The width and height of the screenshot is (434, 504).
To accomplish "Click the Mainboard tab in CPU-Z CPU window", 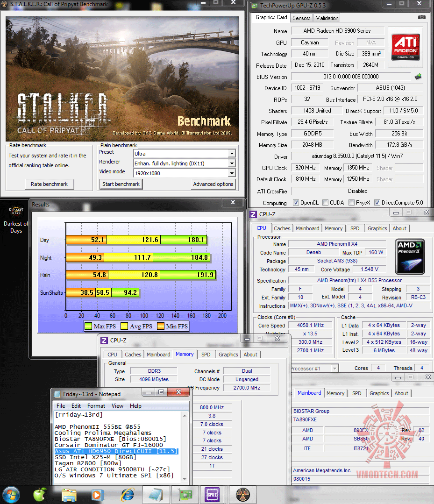I will point(307,228).
